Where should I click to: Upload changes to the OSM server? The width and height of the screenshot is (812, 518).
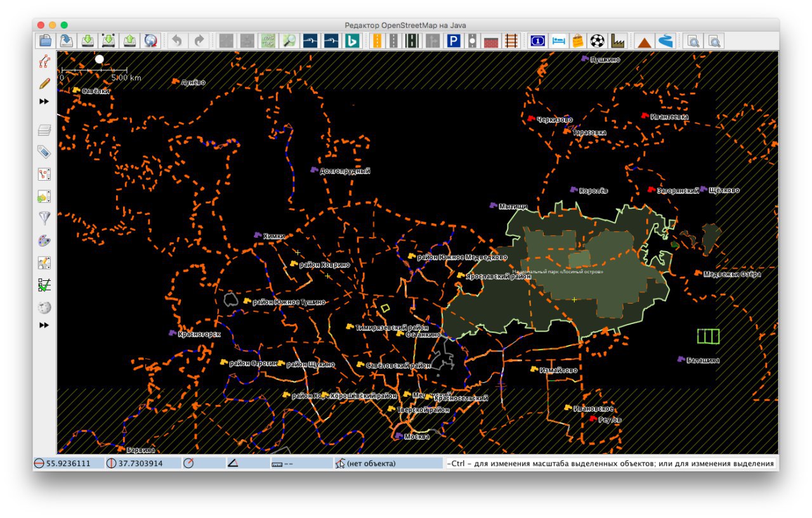click(129, 41)
